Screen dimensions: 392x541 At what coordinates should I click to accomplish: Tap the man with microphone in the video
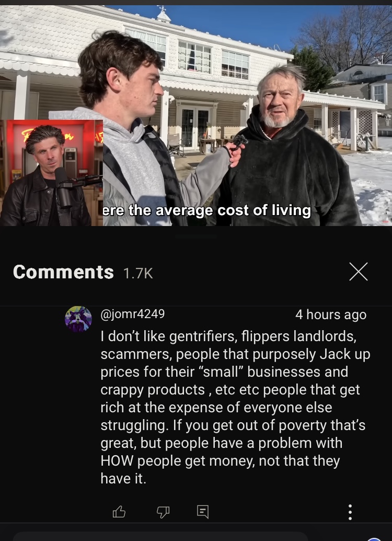138,131
